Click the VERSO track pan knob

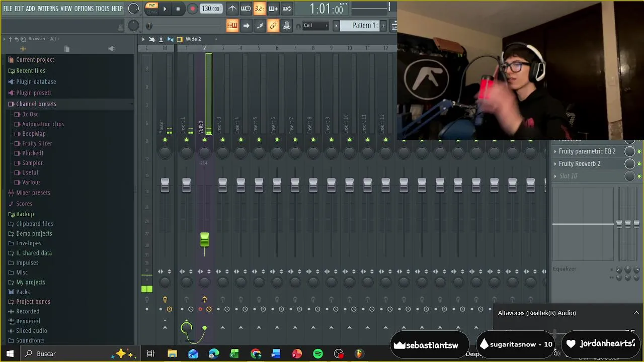pyautogui.click(x=204, y=153)
